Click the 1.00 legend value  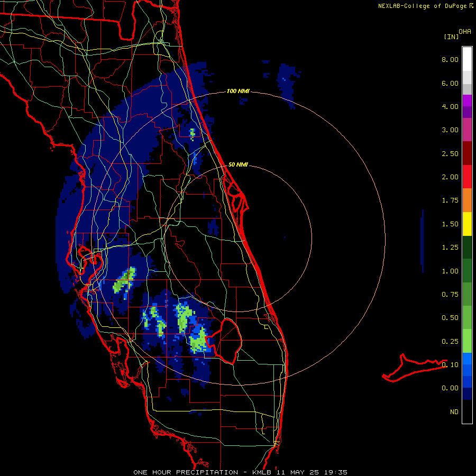[x=450, y=271]
